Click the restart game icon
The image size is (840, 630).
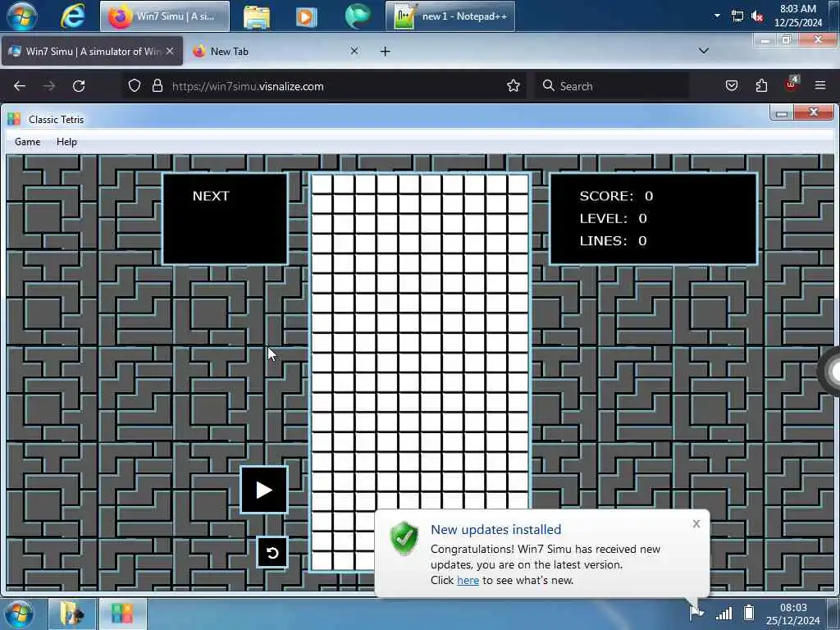[x=272, y=552]
